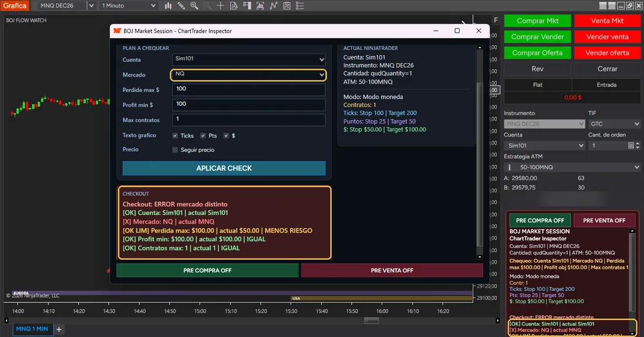Click the Profit min $ input field
This screenshot has width=644, height=337.
click(249, 105)
